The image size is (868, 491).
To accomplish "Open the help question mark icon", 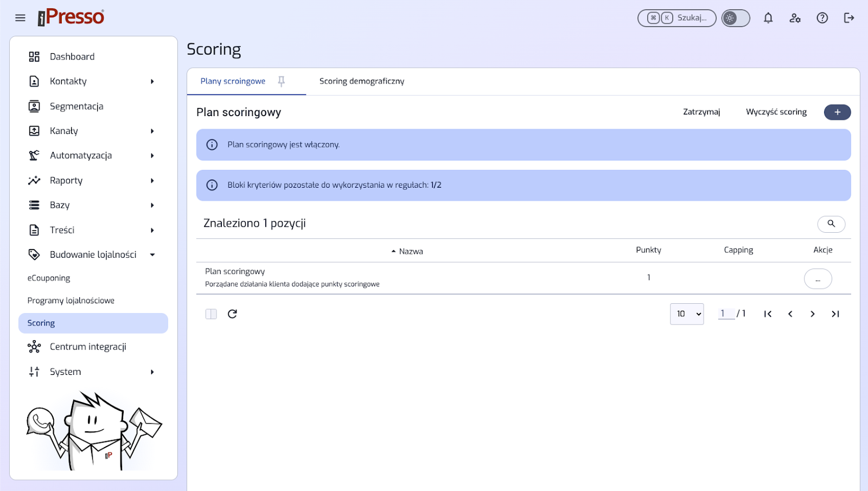I will click(x=822, y=18).
